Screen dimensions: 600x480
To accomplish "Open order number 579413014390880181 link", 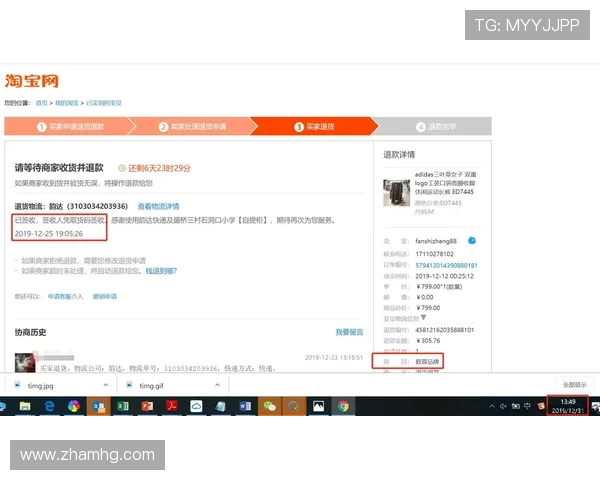I will click(446, 265).
